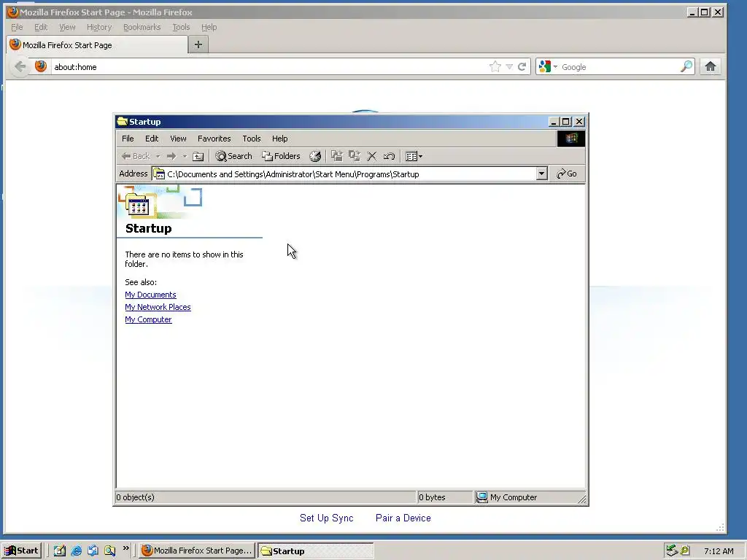Click the Startup folder icon in title bar
The image size is (747, 560).
click(x=123, y=122)
